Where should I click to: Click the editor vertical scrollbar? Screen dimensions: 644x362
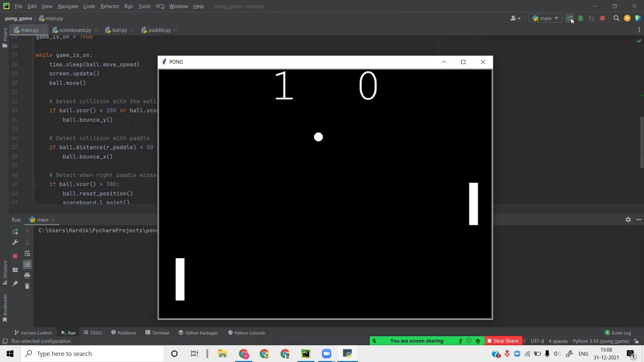tap(641, 142)
